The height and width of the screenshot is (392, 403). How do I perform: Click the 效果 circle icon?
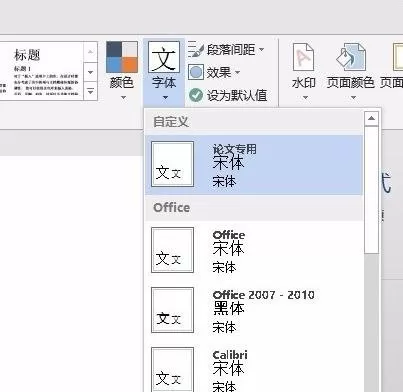196,72
